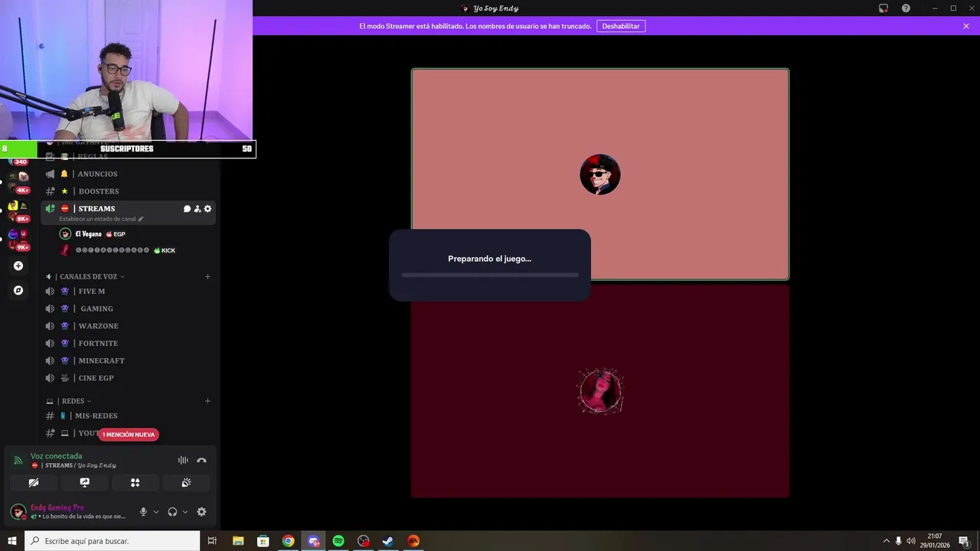This screenshot has width=980, height=551.
Task: Click taskbar search box 'Escribe aquí para buscar'
Action: click(x=113, y=541)
